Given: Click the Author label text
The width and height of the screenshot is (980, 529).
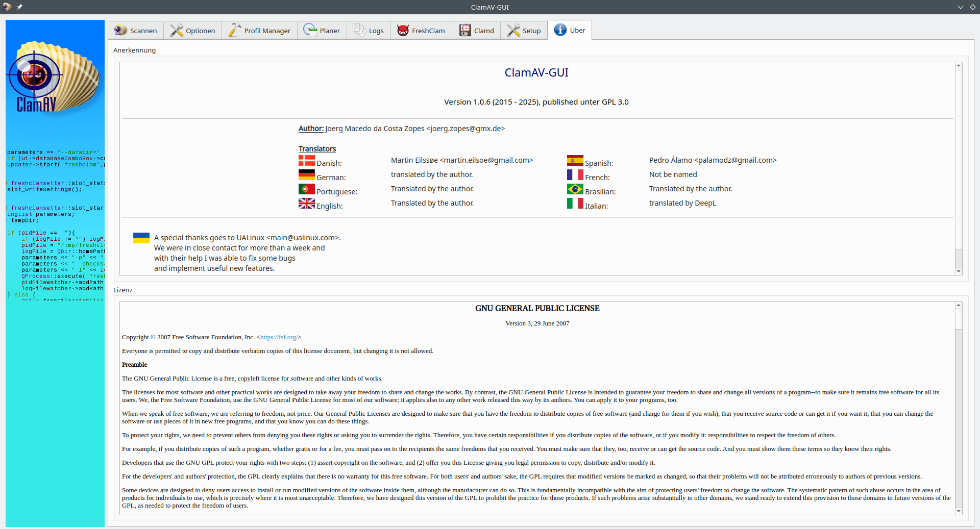Looking at the screenshot, I should (311, 129).
